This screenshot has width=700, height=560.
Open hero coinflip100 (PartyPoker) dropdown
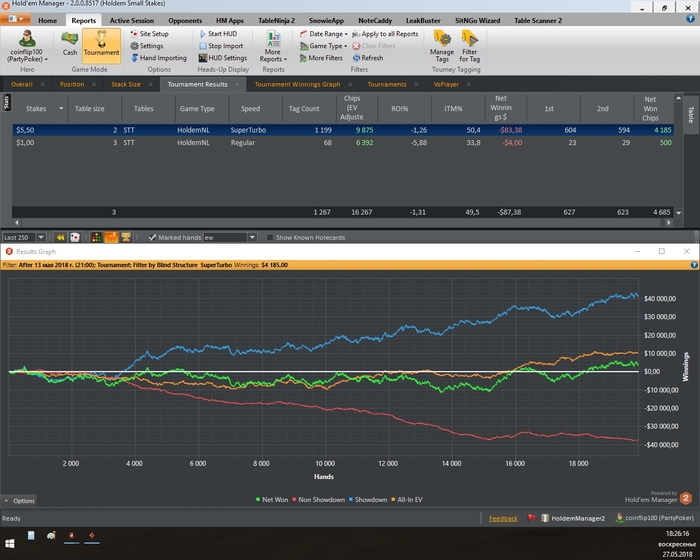27,46
